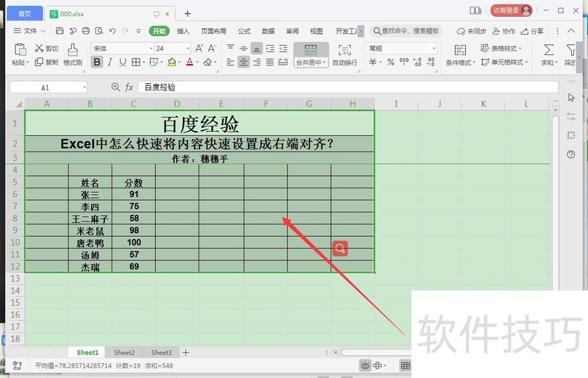Activate the Format Painter (格式刷)
Viewport: 588px width, 378px height.
[73, 54]
